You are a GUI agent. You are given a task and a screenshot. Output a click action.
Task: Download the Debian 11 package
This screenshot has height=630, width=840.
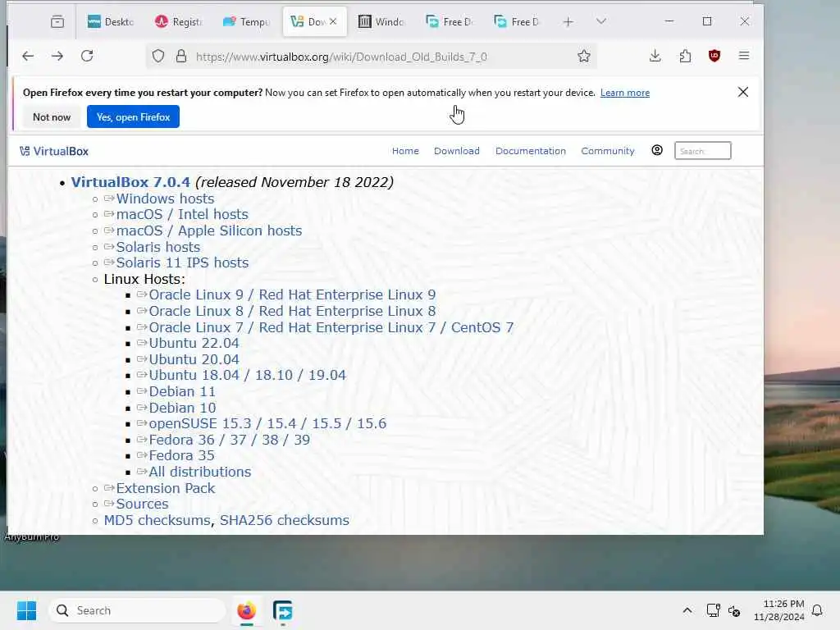[x=182, y=391]
